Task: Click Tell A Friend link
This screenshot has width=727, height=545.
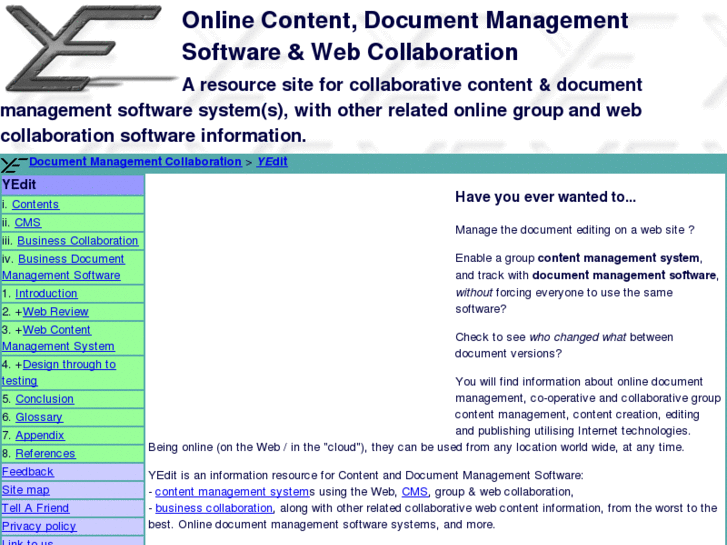Action: coord(36,508)
